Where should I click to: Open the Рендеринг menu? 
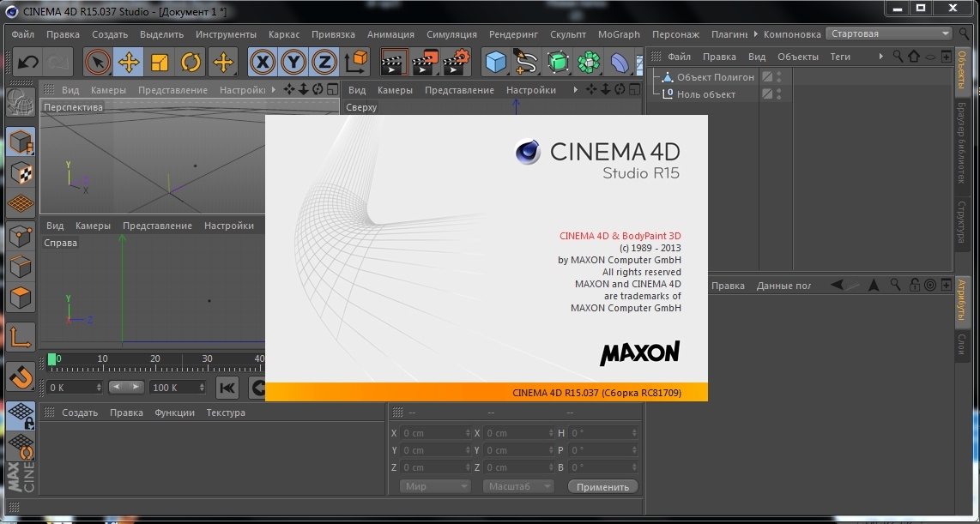pos(513,34)
